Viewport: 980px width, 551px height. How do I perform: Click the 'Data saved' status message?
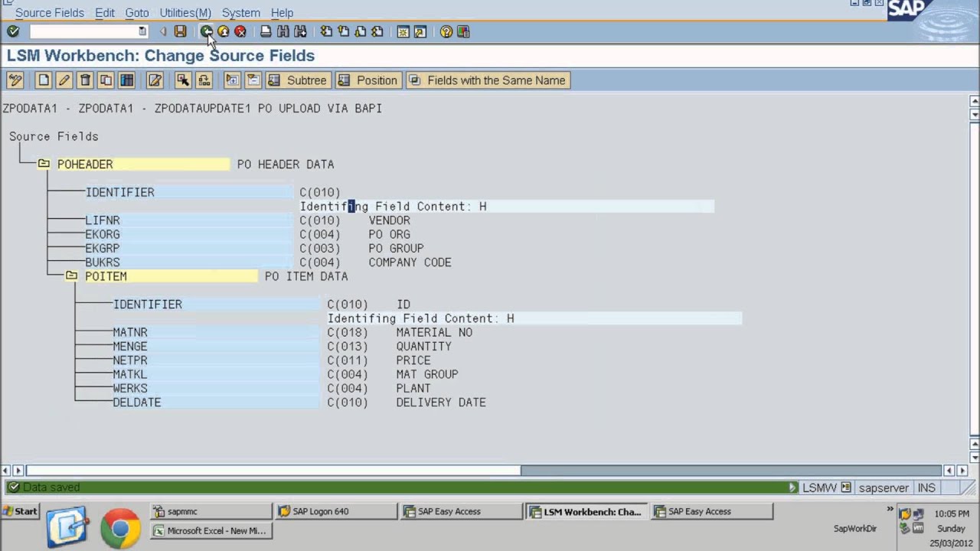(51, 487)
